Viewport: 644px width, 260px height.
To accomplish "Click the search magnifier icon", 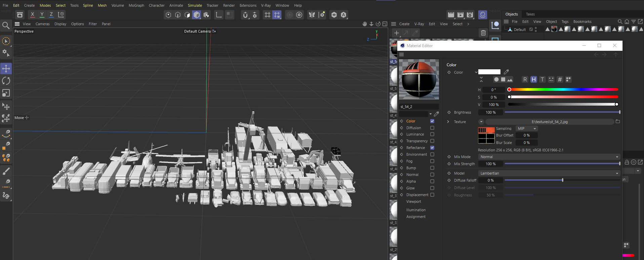I will click(x=6, y=26).
